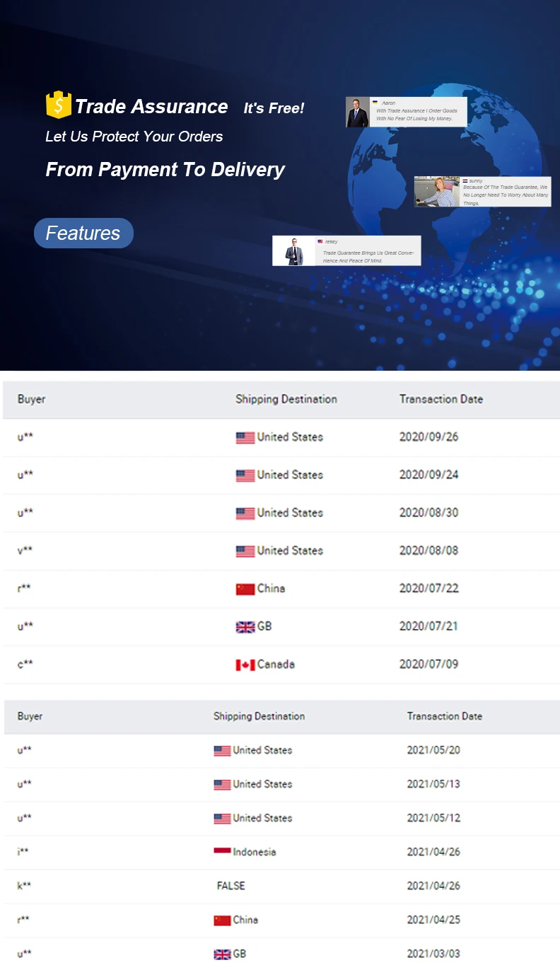
Task: Click the US flag in the 2020/09/26 row
Action: coord(245,438)
